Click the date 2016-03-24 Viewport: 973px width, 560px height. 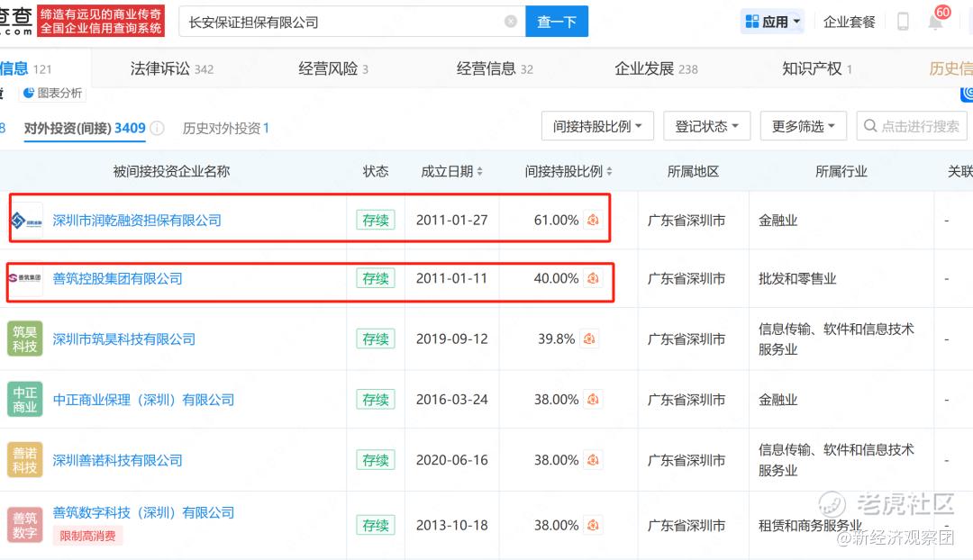click(x=451, y=400)
